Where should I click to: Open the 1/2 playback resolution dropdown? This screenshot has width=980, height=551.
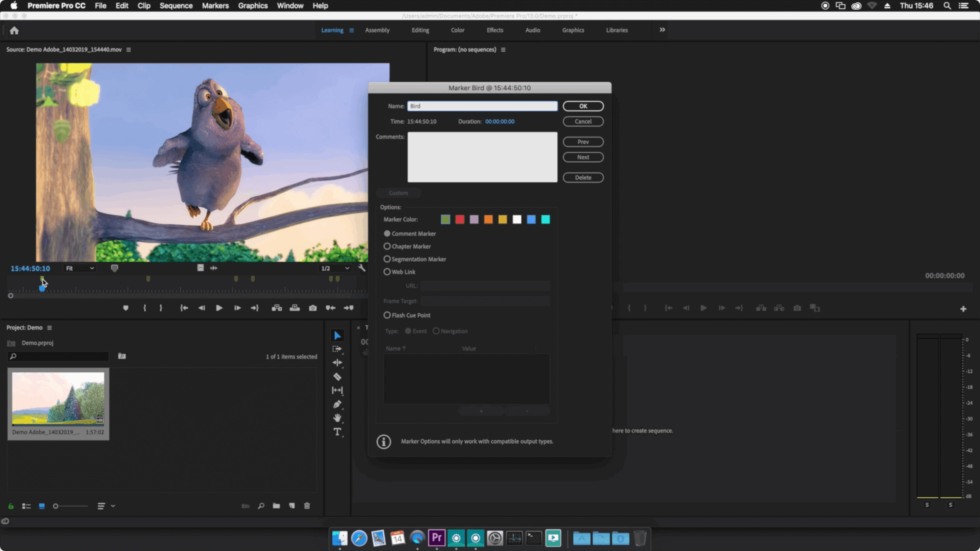[x=335, y=268]
